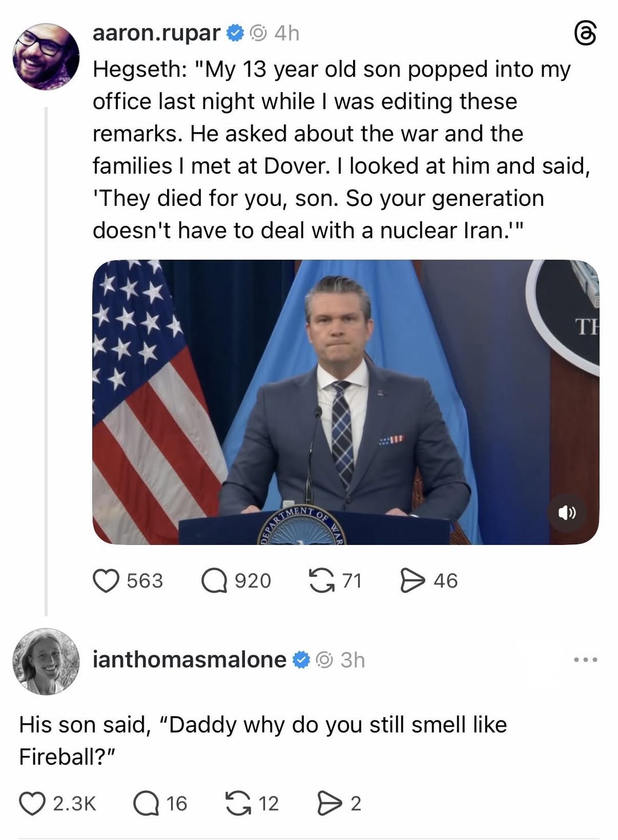Open aaron.rupar username link

(156, 33)
